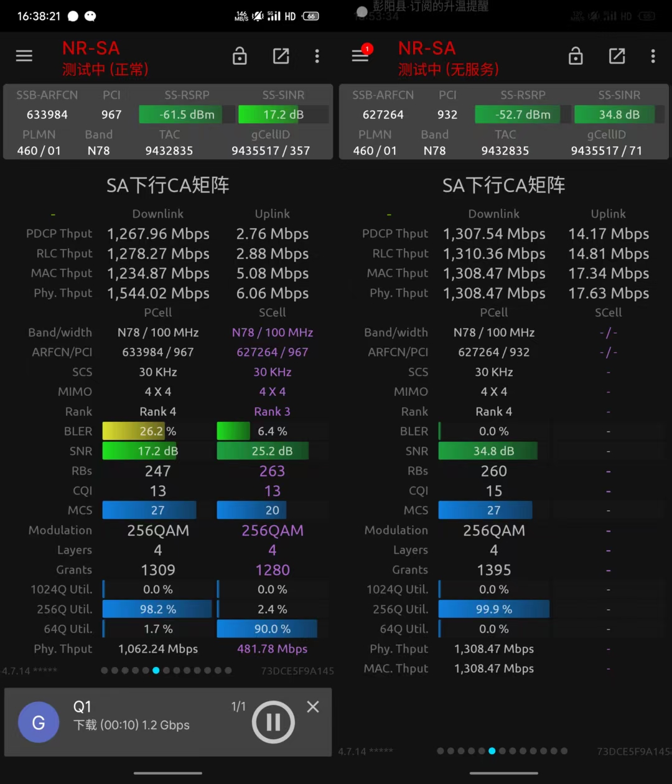Image resolution: width=672 pixels, height=784 pixels.
Task: Tap the round G avatar icon
Action: [x=39, y=722]
